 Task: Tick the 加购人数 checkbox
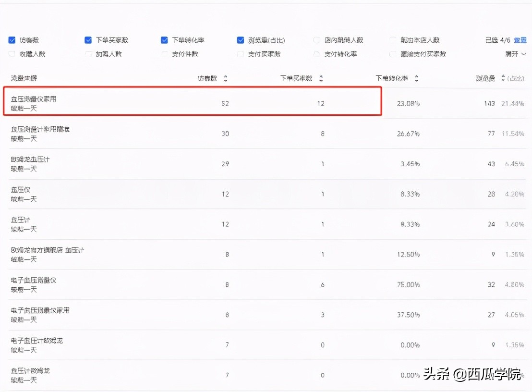pos(88,54)
